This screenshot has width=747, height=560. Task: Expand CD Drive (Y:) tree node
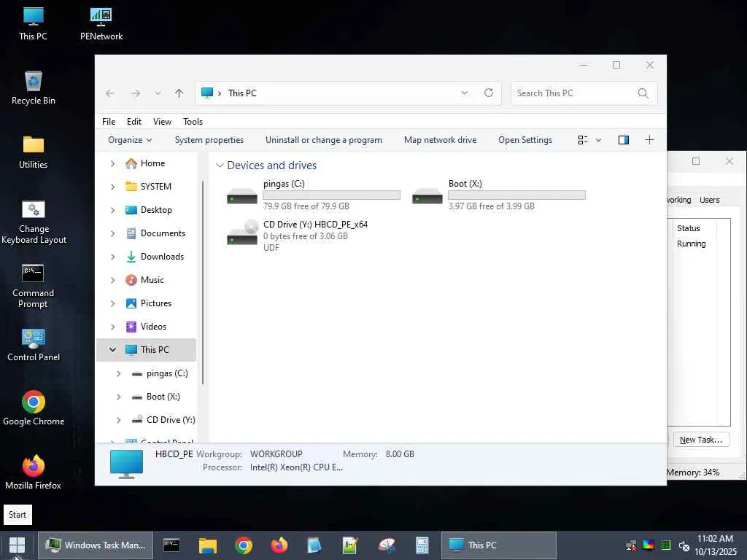click(118, 420)
